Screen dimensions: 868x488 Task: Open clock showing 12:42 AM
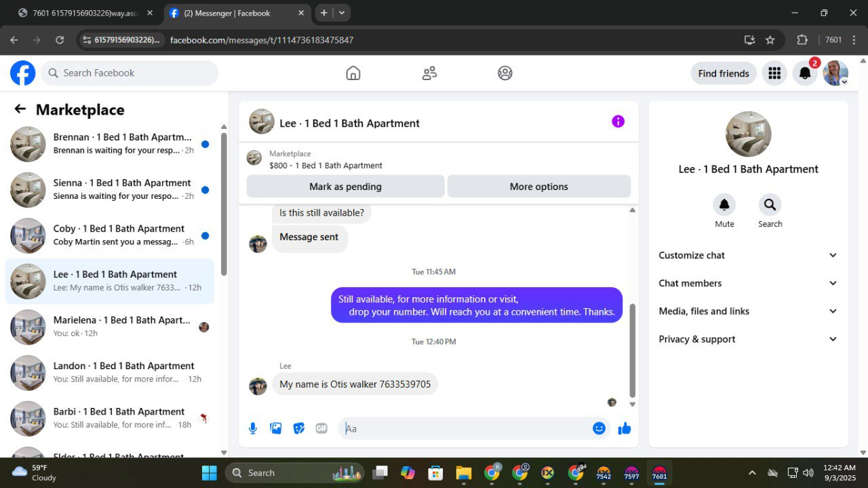[841, 473]
